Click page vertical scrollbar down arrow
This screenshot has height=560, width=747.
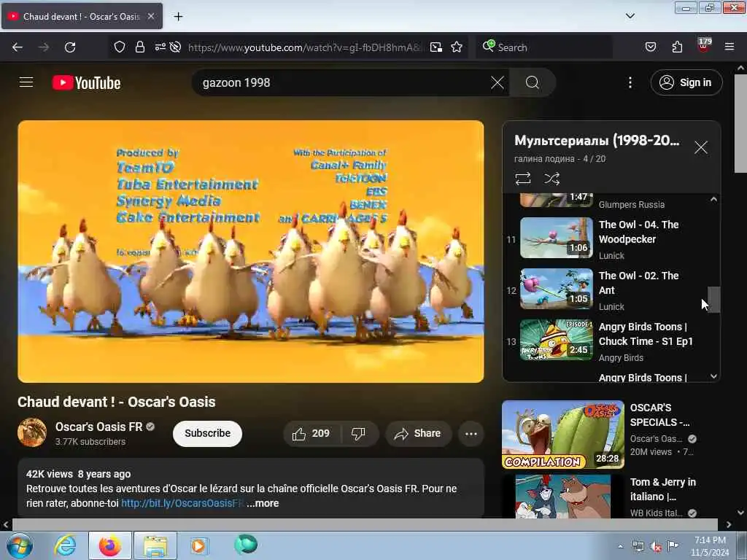[x=740, y=513]
